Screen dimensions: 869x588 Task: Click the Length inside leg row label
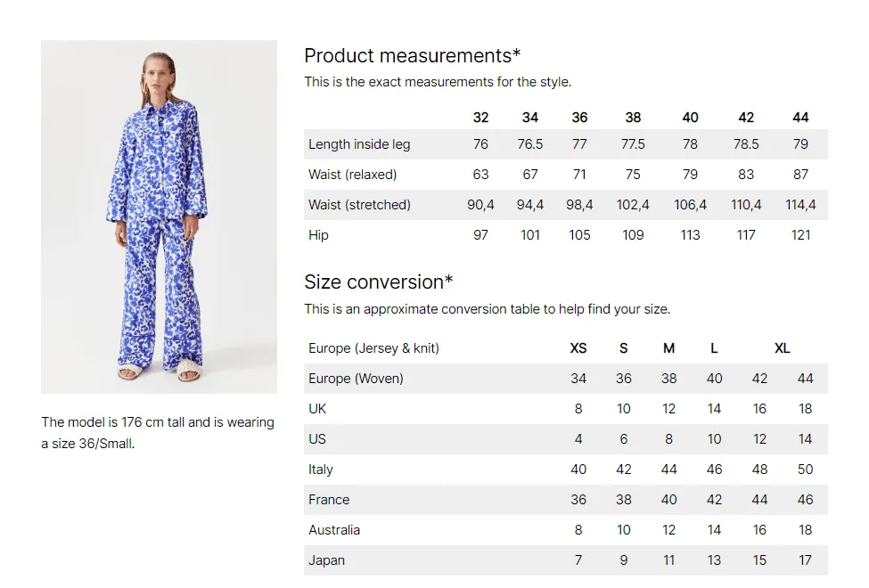359,144
